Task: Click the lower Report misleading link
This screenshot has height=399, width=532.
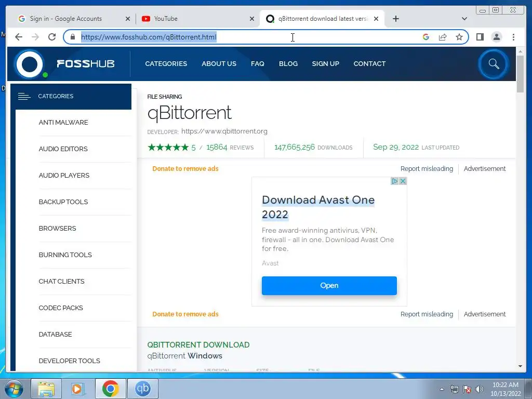Action: (x=427, y=314)
